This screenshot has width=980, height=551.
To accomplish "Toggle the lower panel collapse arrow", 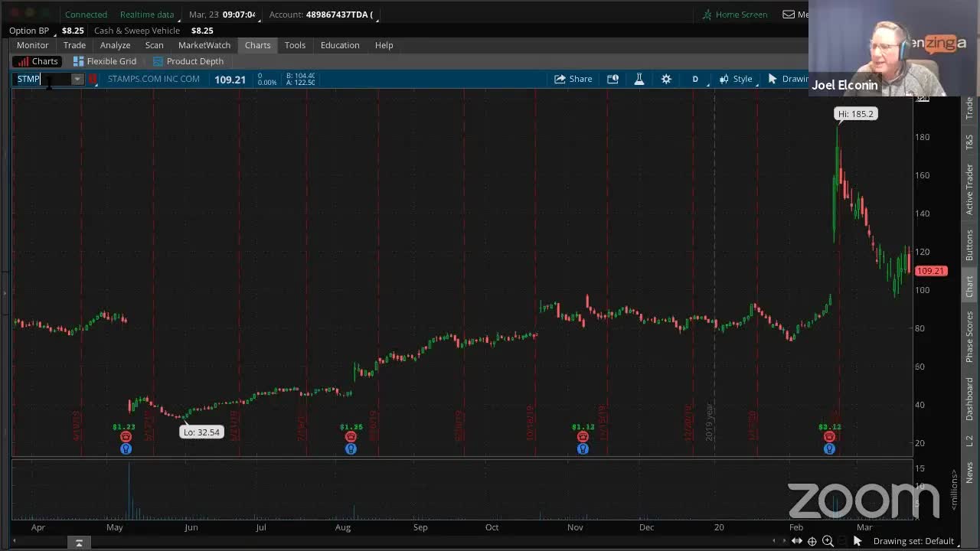I will tap(79, 543).
